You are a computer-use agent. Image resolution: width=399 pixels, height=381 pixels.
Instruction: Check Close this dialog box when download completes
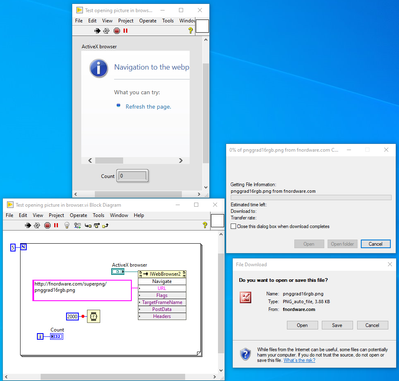233,226
